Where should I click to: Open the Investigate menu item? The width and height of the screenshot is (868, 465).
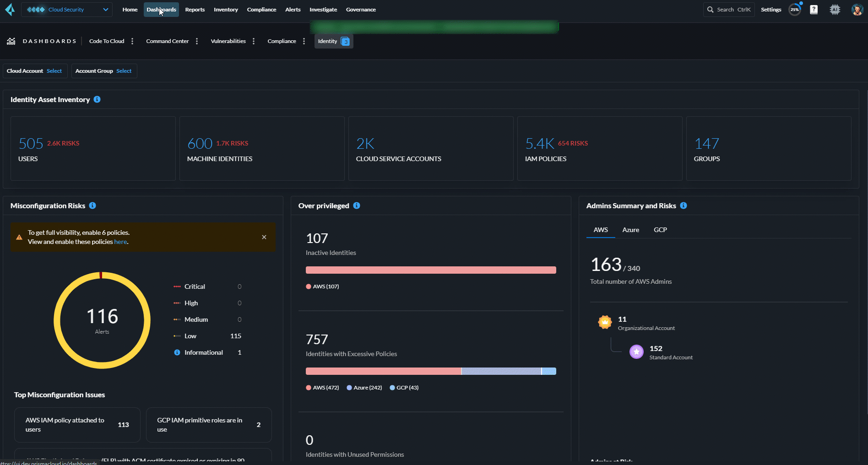323,10
